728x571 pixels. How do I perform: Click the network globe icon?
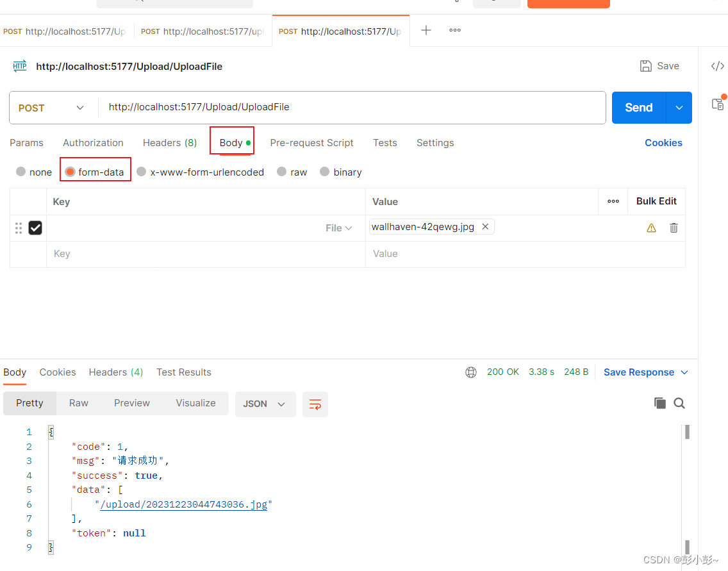471,372
